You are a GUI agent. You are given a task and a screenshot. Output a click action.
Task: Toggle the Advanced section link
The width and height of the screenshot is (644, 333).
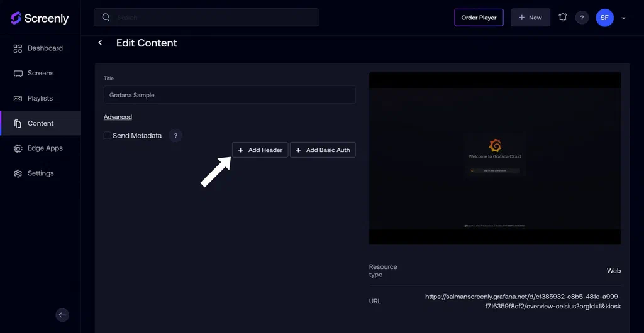(118, 117)
